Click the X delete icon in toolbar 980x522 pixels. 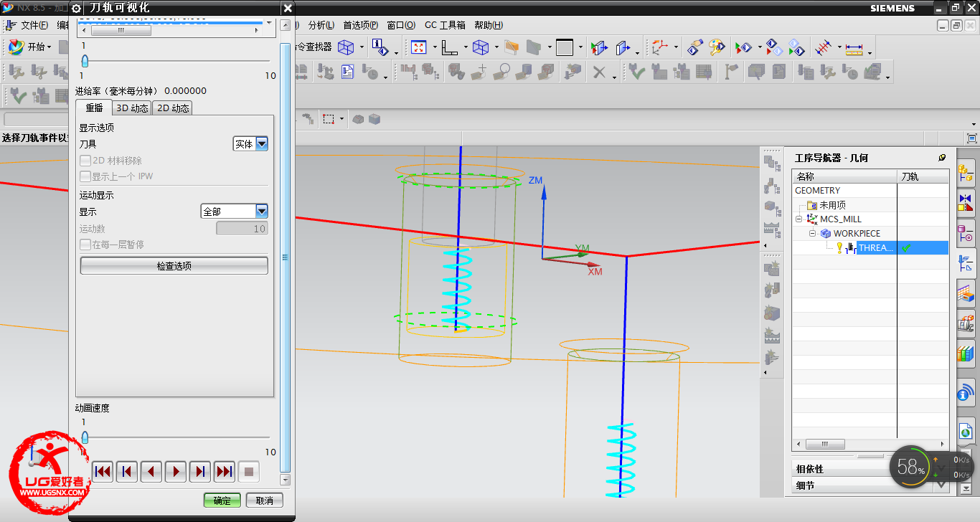599,72
